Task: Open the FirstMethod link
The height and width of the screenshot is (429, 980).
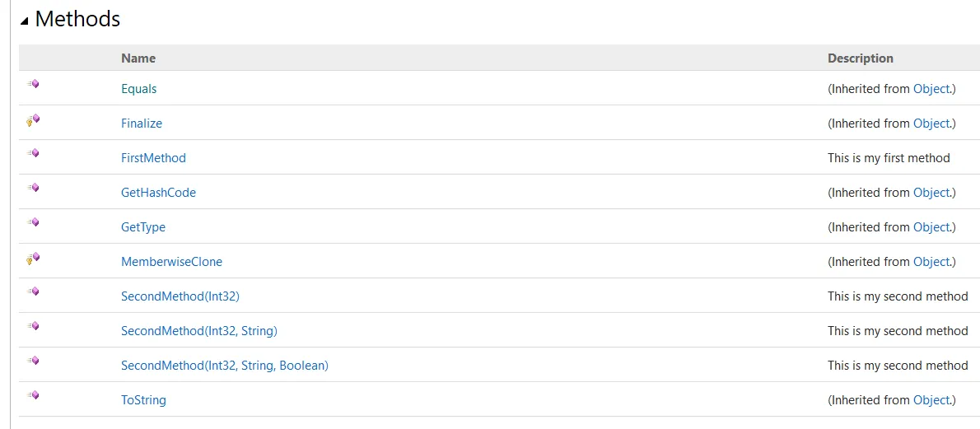Action: pyautogui.click(x=153, y=158)
